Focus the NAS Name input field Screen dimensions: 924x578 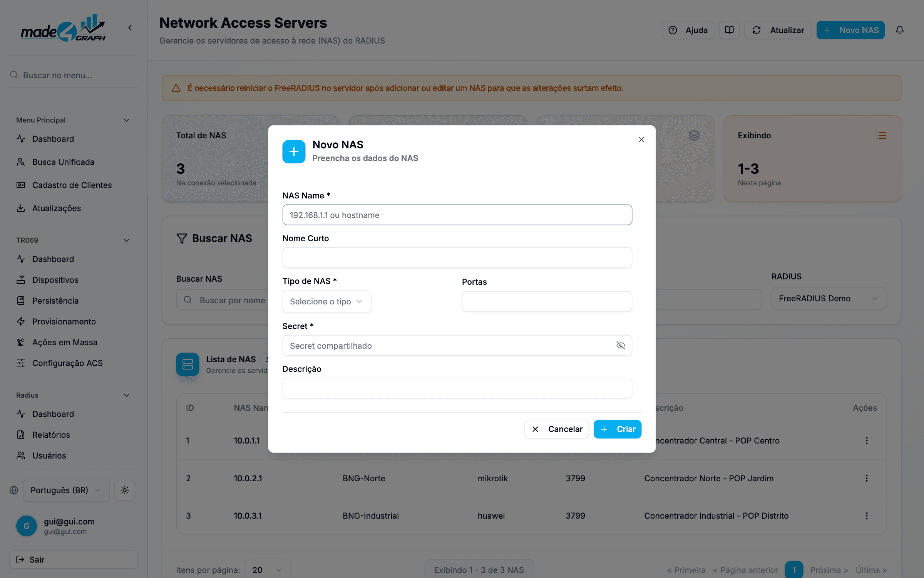coord(457,215)
